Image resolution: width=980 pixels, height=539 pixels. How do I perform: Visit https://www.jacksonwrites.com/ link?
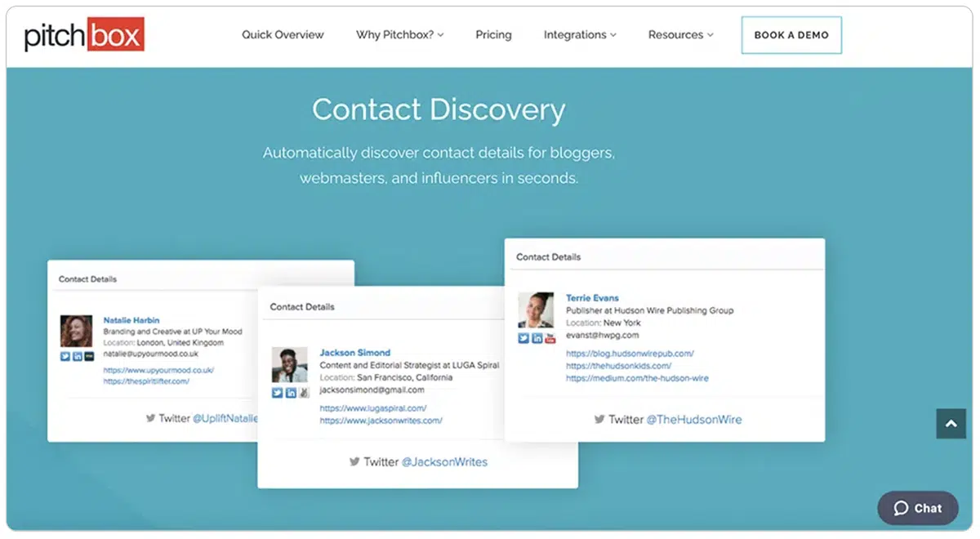pos(381,421)
